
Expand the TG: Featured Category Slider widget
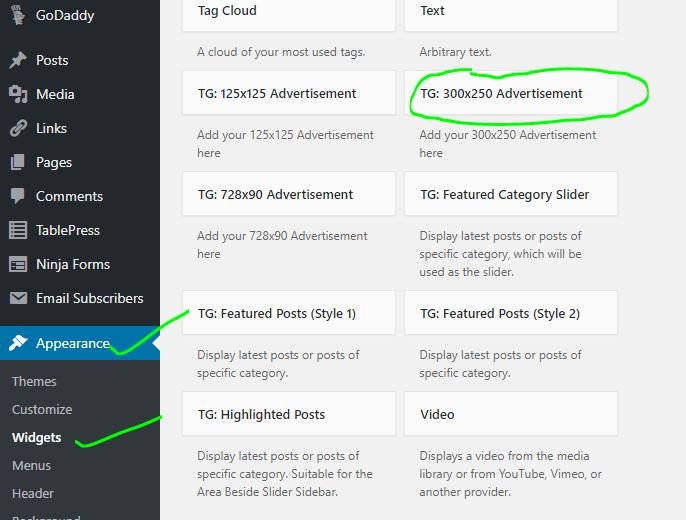(511, 194)
